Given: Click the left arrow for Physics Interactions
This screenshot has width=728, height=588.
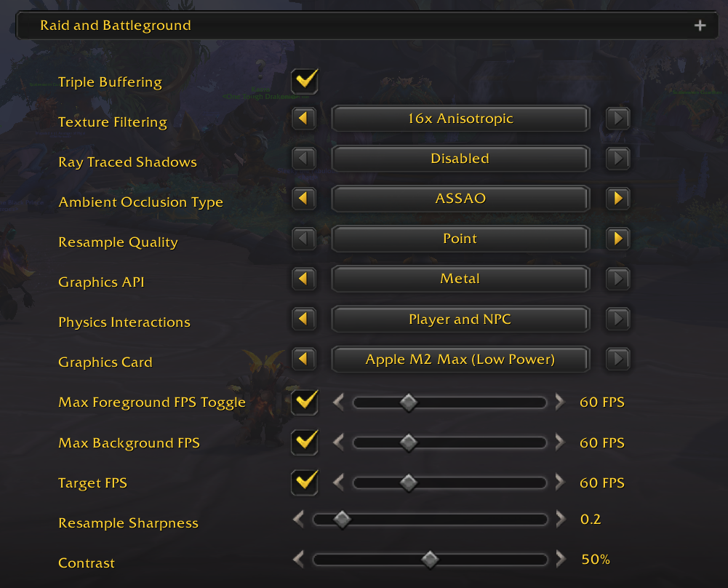Looking at the screenshot, I should tap(303, 319).
